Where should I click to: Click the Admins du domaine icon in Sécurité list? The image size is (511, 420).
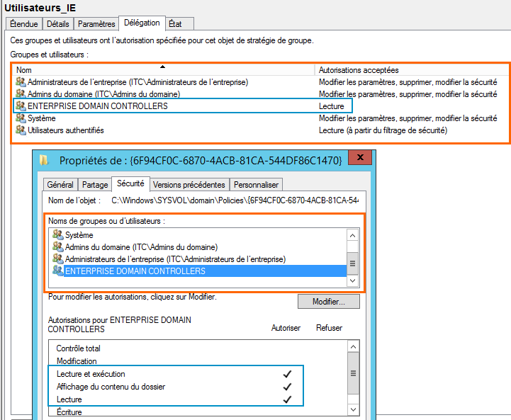58,246
